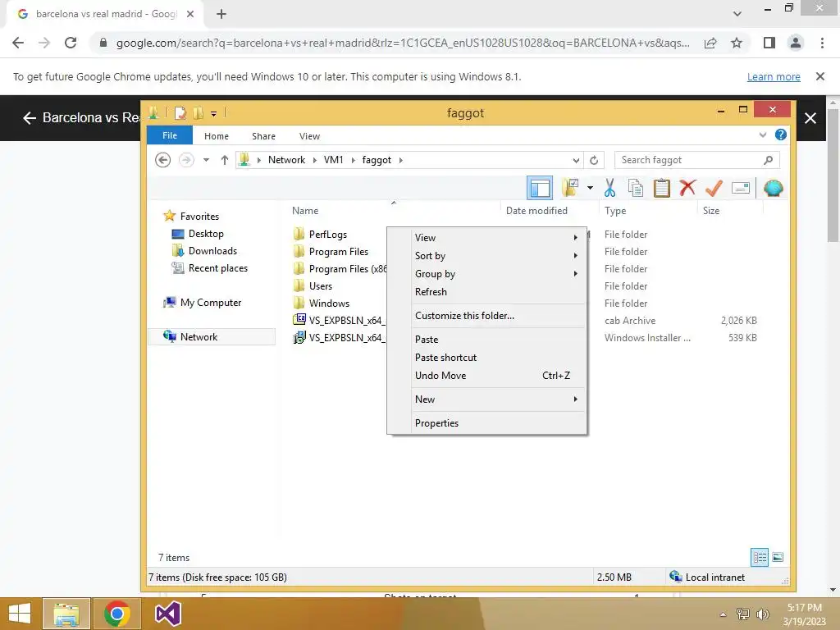Click the New folder icon in quick access toolbar
This screenshot has width=840, height=630.
(199, 113)
